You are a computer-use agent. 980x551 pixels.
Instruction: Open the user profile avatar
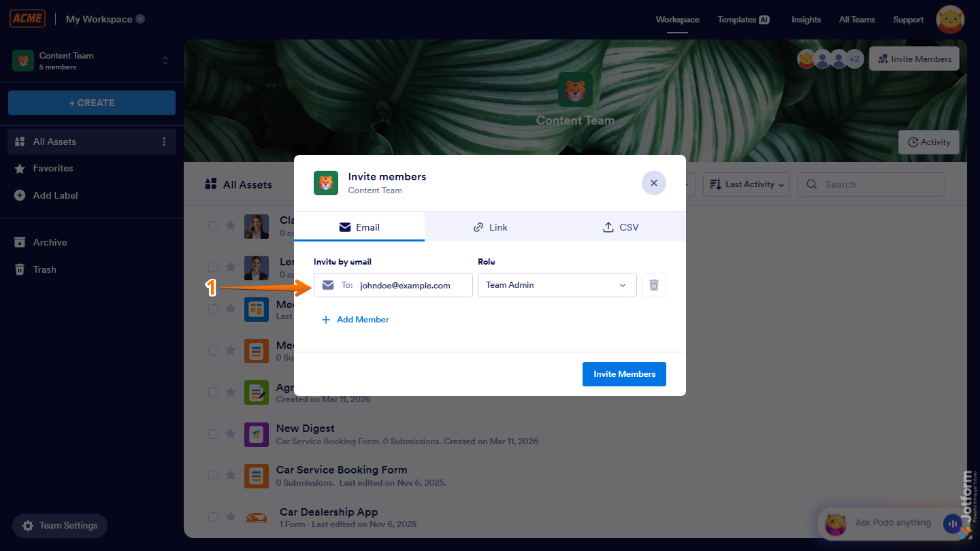(951, 20)
